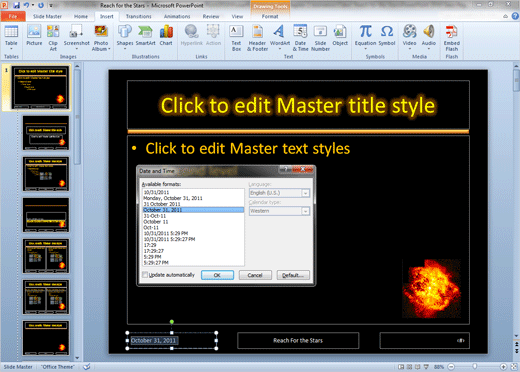Open the Audio dropdown arrow

tap(429, 49)
